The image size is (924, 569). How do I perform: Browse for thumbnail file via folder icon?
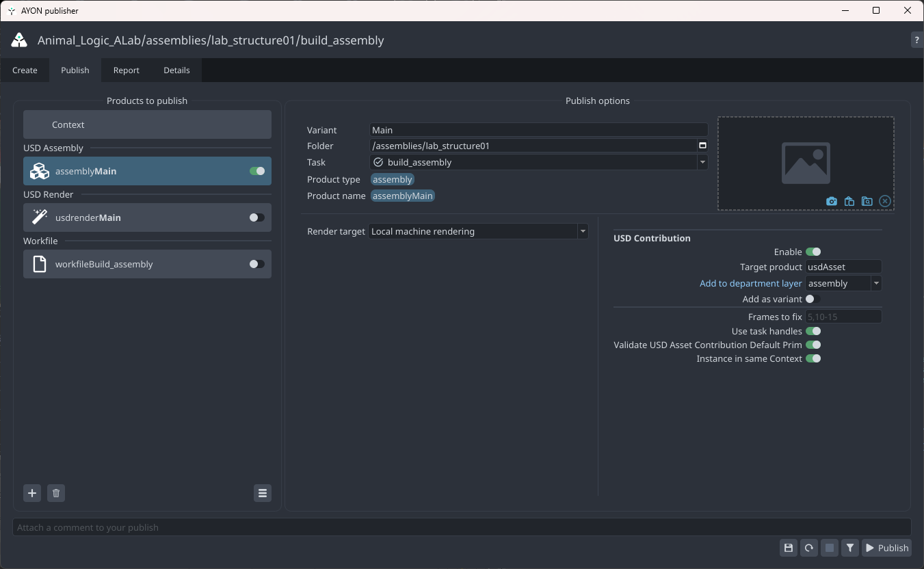coord(867,201)
